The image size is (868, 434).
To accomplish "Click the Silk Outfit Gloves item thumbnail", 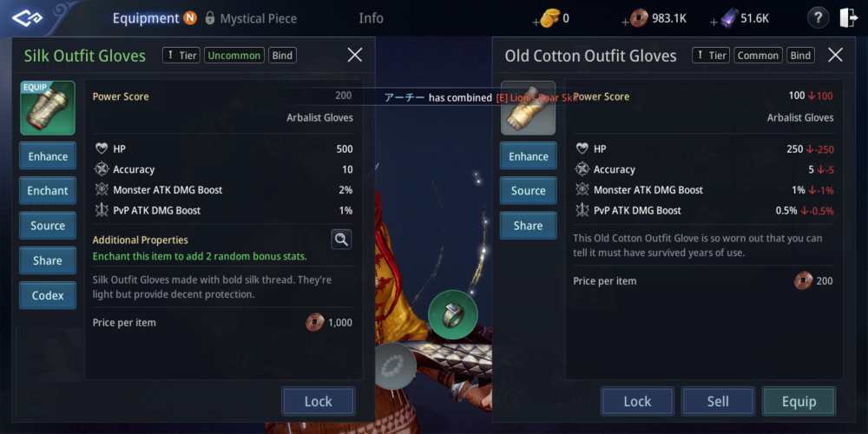I will [48, 108].
